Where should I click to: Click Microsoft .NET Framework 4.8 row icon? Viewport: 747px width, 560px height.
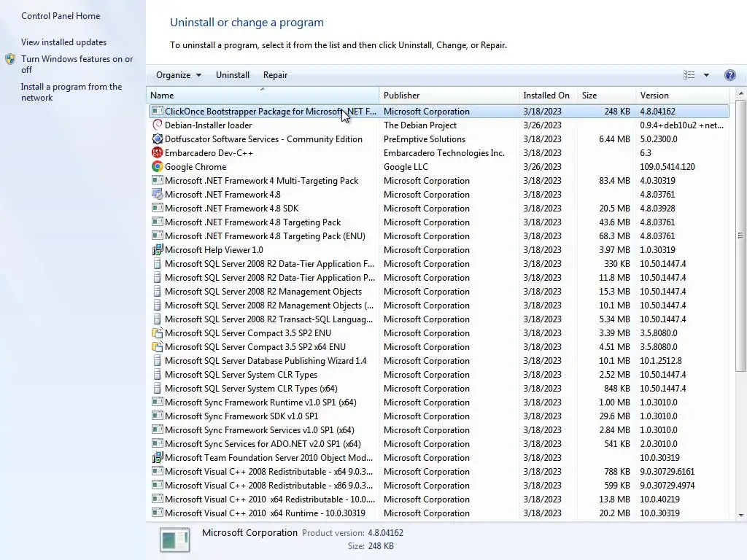point(158,194)
